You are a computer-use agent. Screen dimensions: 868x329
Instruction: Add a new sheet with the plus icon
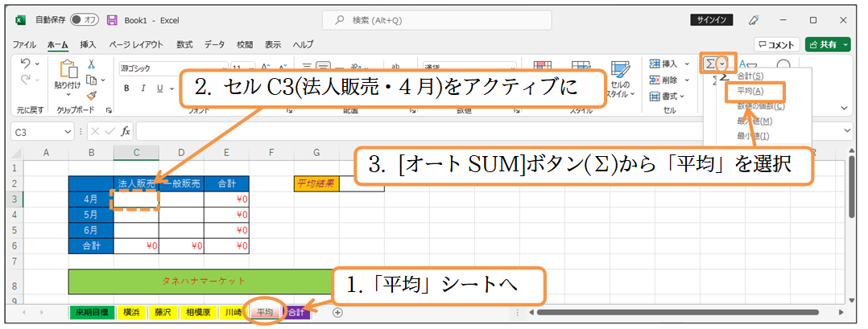(337, 312)
